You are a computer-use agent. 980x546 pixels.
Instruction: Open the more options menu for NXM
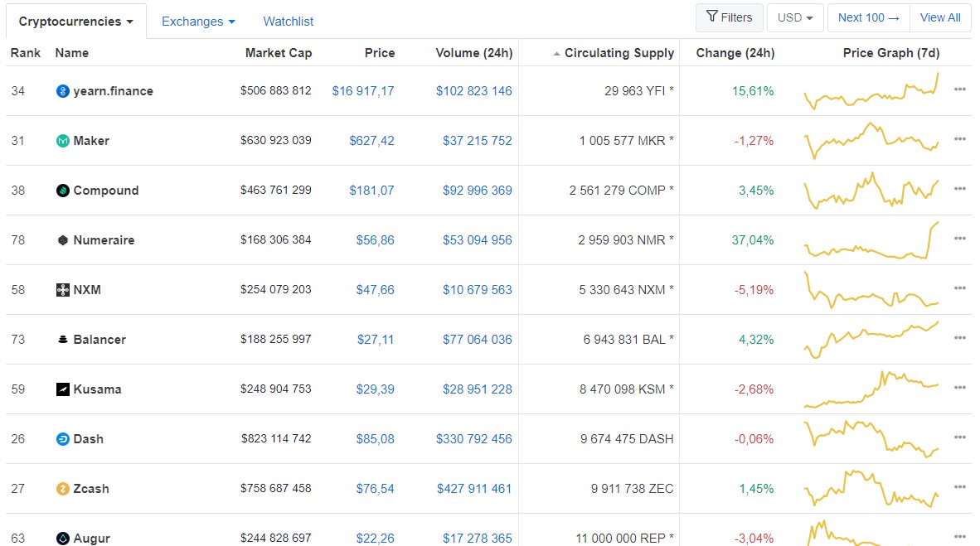[x=960, y=288]
